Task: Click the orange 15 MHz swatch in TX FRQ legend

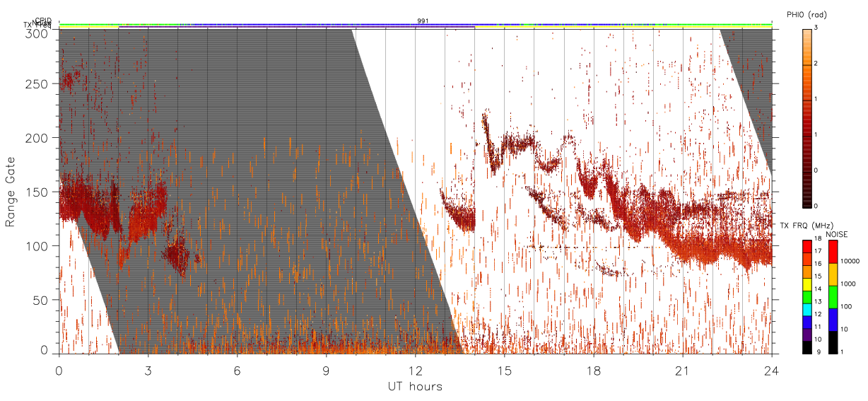Action: pos(806,272)
